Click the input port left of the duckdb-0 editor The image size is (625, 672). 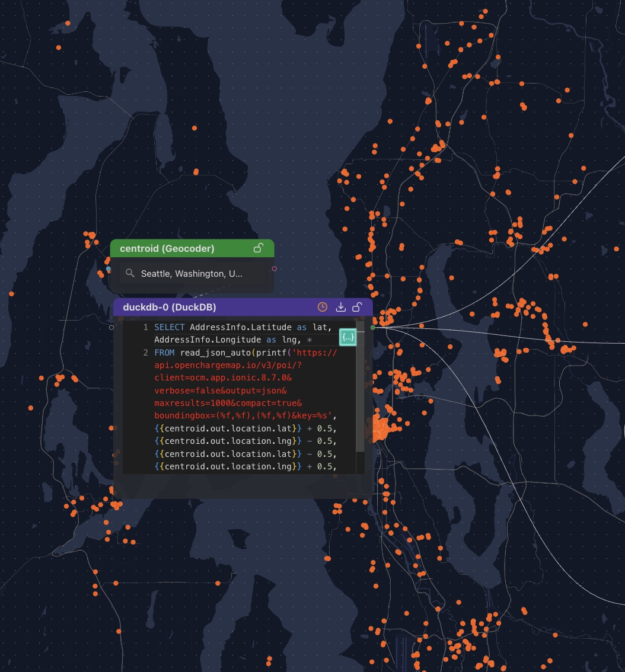111,327
